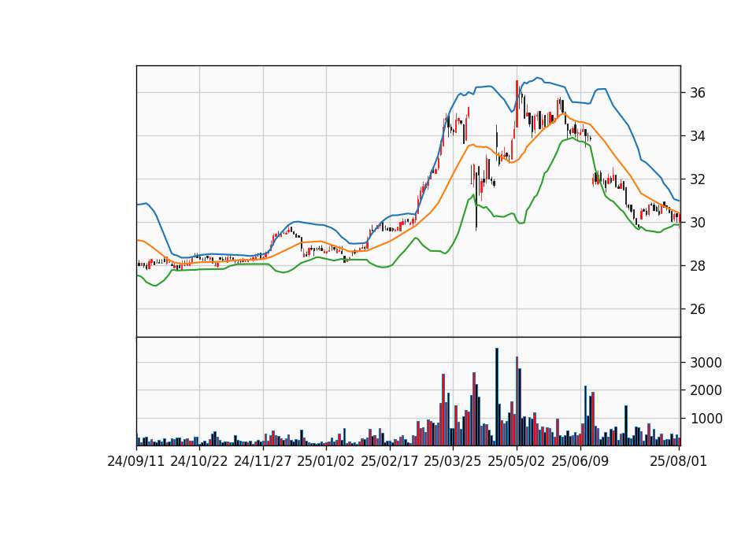Click the 25/06/09 date label
The width and height of the screenshot is (756, 543).
580,462
